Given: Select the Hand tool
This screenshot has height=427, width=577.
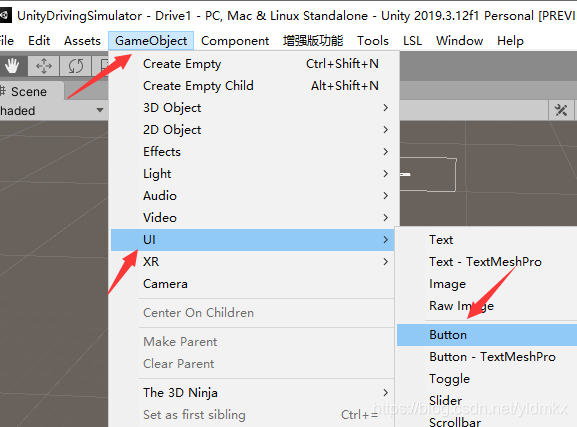Looking at the screenshot, I should [x=12, y=66].
